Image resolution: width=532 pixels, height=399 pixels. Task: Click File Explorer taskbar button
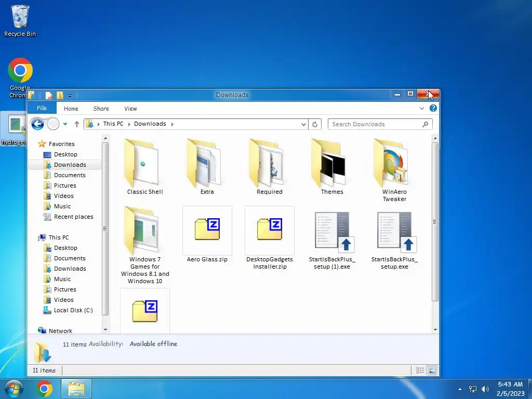76,389
